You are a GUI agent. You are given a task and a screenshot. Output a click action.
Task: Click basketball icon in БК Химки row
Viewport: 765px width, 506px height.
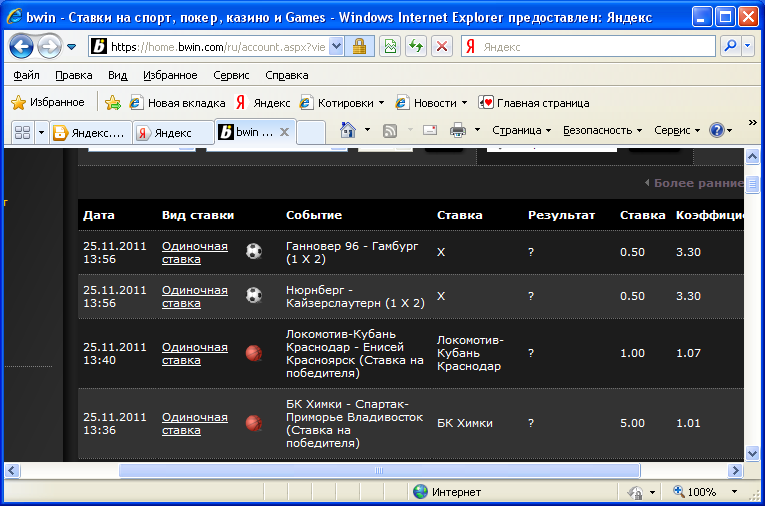click(254, 423)
